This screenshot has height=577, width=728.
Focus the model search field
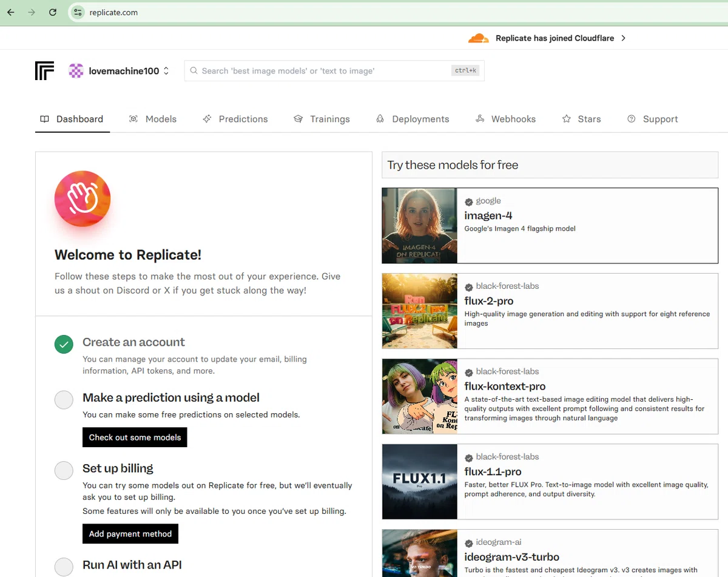[x=334, y=71]
